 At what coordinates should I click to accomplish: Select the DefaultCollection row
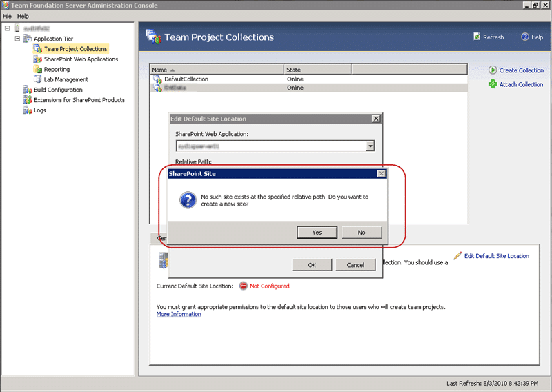click(x=308, y=79)
